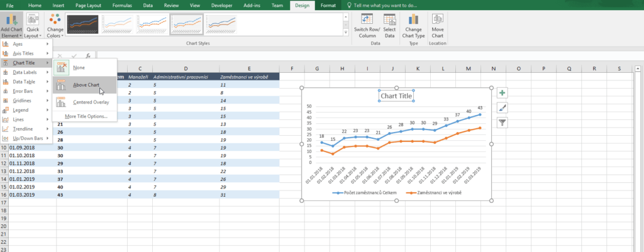
Task: Expand the Trendline submenu
Action: pyautogui.click(x=25, y=128)
